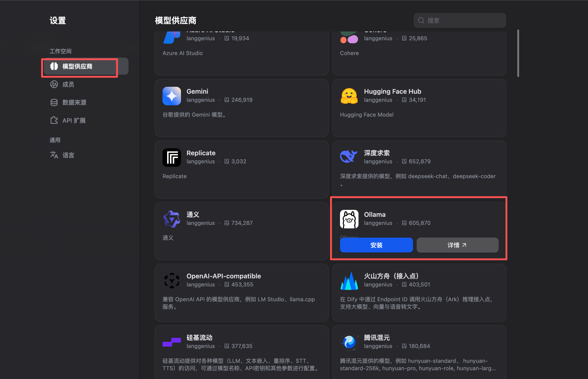Open the Gemini provider title link
This screenshot has width=588, height=379.
tap(197, 91)
